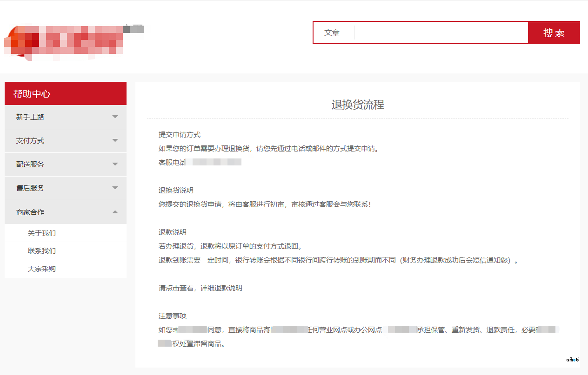Image resolution: width=588 pixels, height=375 pixels.
Task: Expand the 新手上路 section using its arrow
Action: pos(115,117)
